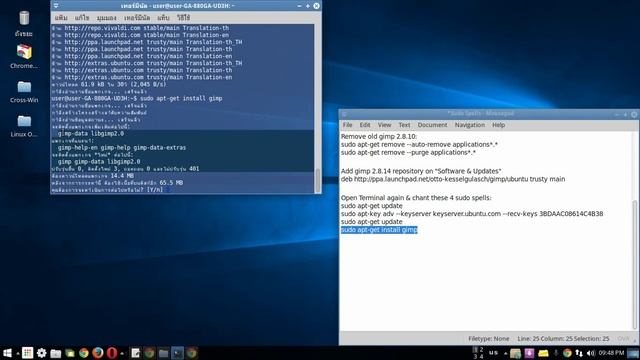Click the purple download tray icon

[x=529, y=353]
